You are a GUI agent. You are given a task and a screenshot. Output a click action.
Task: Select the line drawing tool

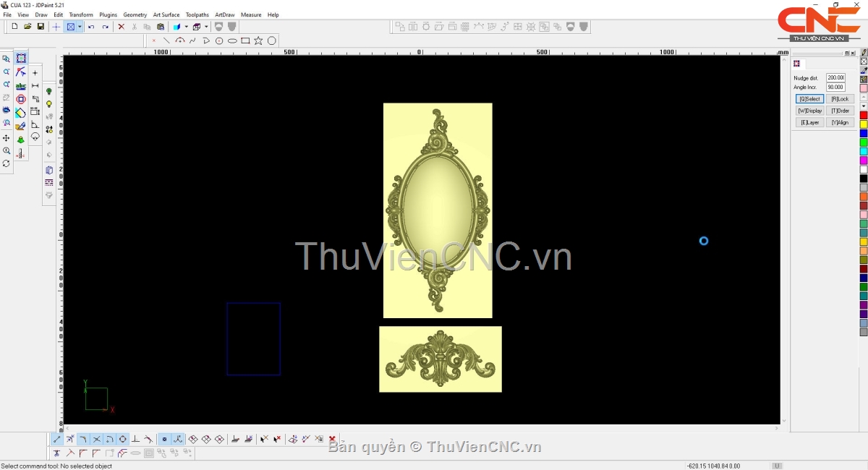pos(166,40)
